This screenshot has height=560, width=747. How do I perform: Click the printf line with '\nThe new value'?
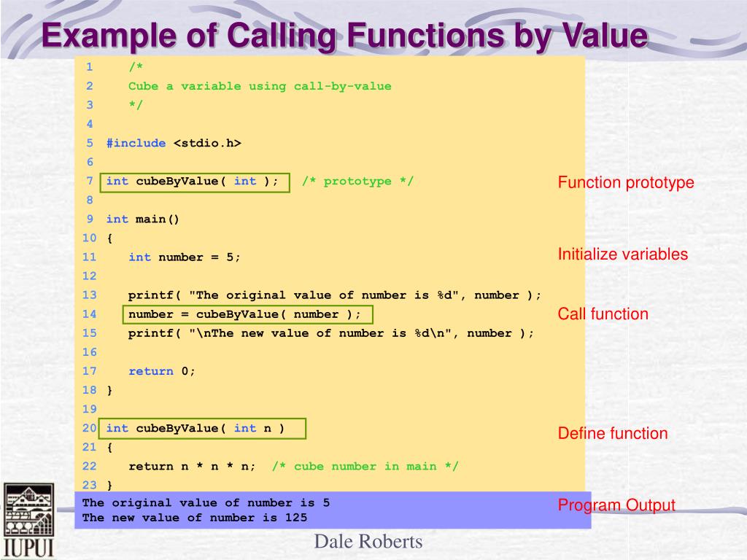331,333
